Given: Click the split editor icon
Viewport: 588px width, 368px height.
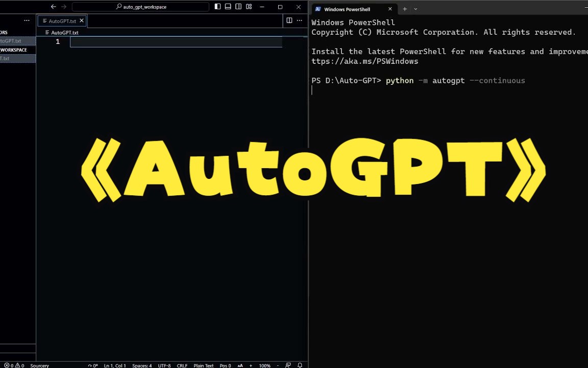Looking at the screenshot, I should click(x=289, y=20).
